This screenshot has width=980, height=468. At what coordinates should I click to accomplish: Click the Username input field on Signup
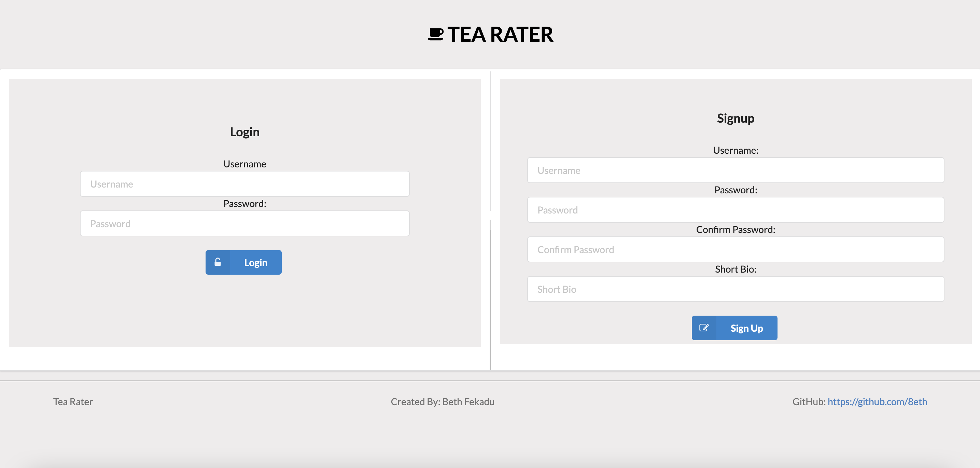(x=735, y=169)
